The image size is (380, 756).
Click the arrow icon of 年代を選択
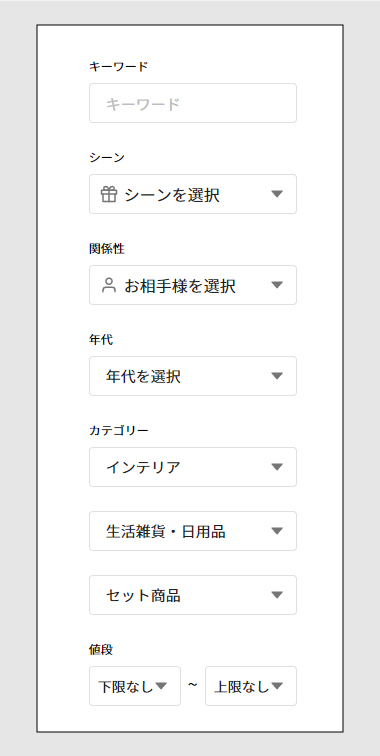click(276, 376)
